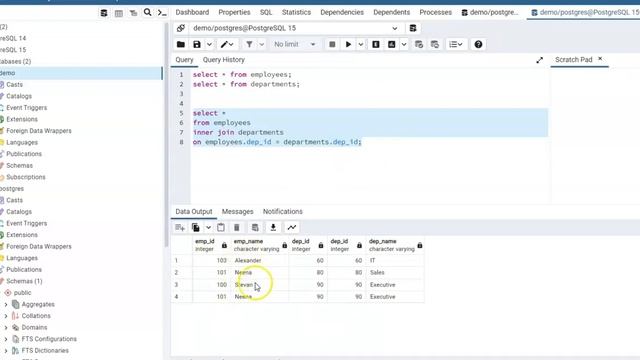Execute the query with the play button
Viewport: 640px width, 360px height.
point(348,44)
